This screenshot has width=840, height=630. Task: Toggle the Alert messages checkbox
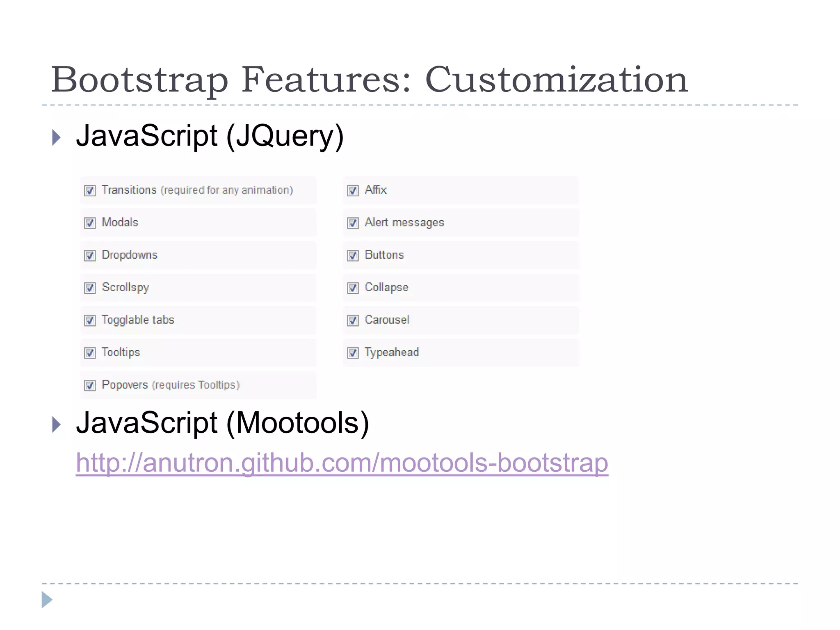coord(353,223)
